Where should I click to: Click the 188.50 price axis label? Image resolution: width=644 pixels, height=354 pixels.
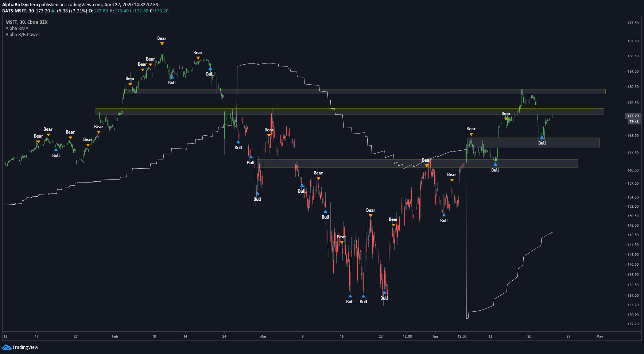[633, 56]
